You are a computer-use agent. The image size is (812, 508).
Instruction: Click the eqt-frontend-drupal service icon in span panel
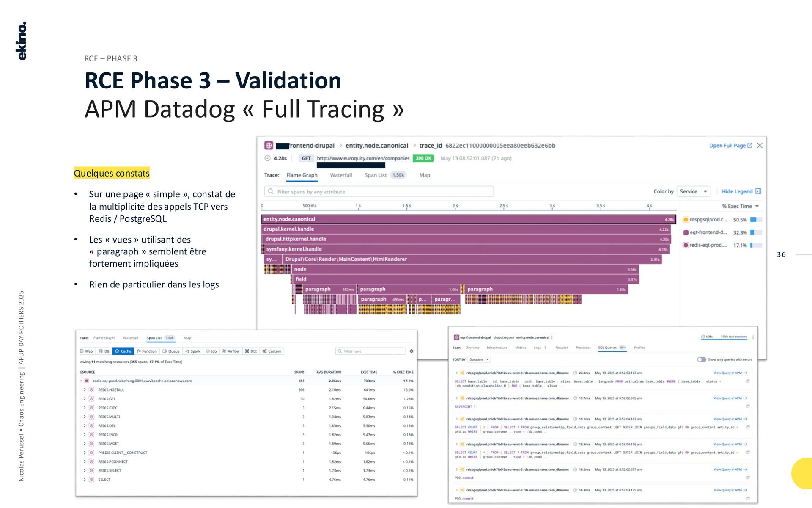tap(456, 337)
